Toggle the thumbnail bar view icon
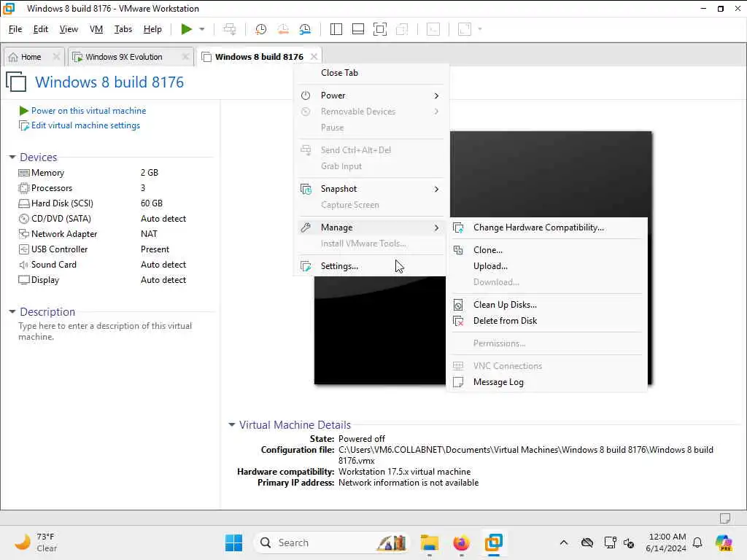Viewport: 747px width, 560px height. [357, 29]
